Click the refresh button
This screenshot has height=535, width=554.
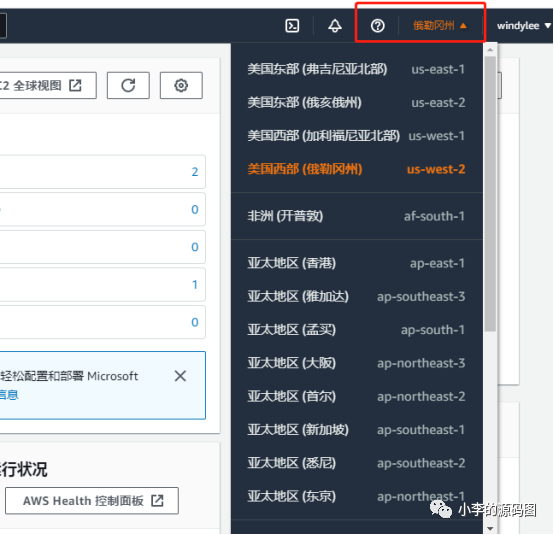(128, 85)
